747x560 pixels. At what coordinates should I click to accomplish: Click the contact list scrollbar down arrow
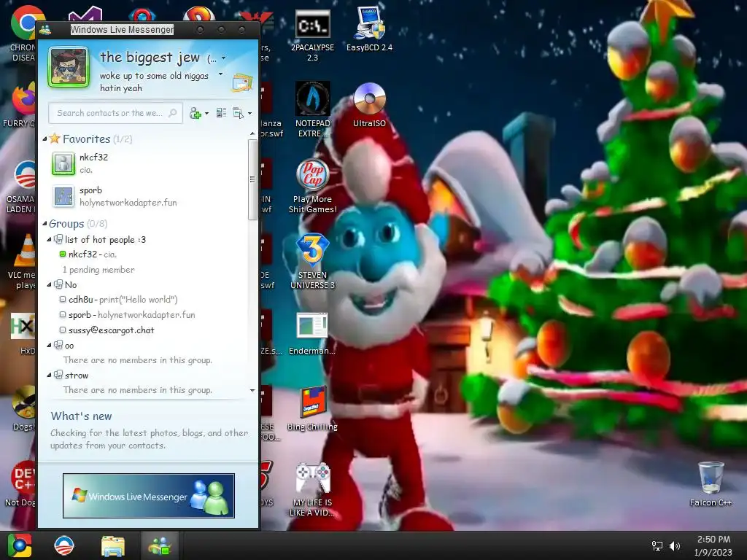pos(252,391)
